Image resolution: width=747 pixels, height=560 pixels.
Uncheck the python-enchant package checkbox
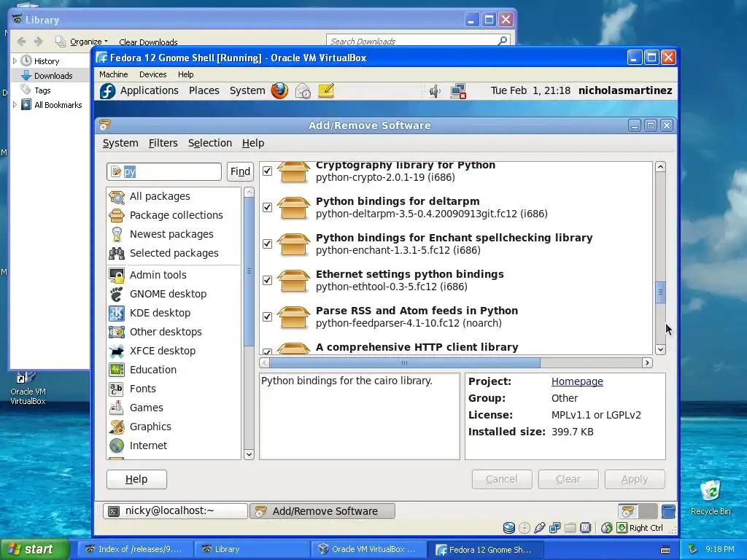[267, 244]
